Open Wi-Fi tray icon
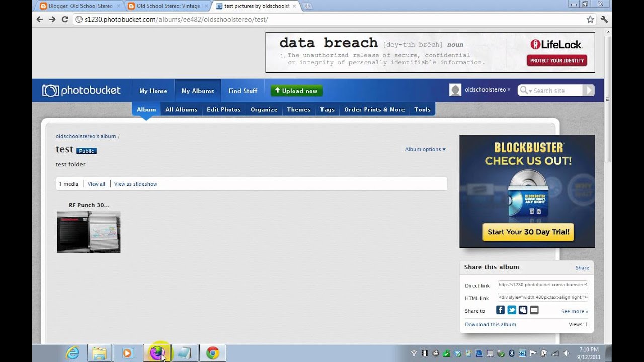This screenshot has width=644, height=362. coord(414,353)
